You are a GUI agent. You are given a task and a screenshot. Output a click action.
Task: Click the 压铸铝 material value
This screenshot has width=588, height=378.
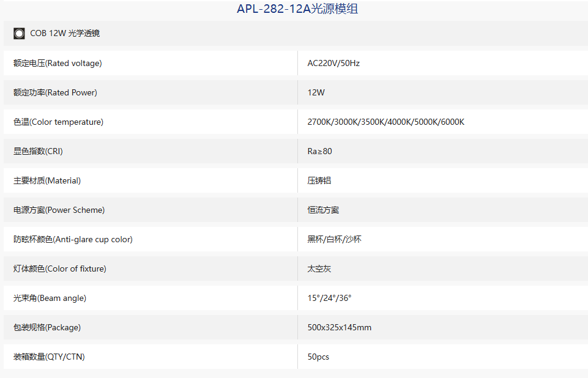319,181
